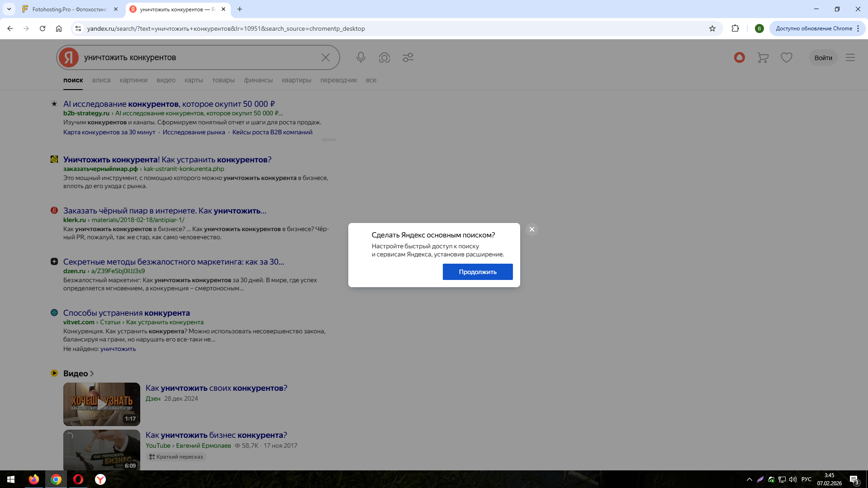Select the картинки search tab
This screenshot has width=868, height=488.
point(133,80)
